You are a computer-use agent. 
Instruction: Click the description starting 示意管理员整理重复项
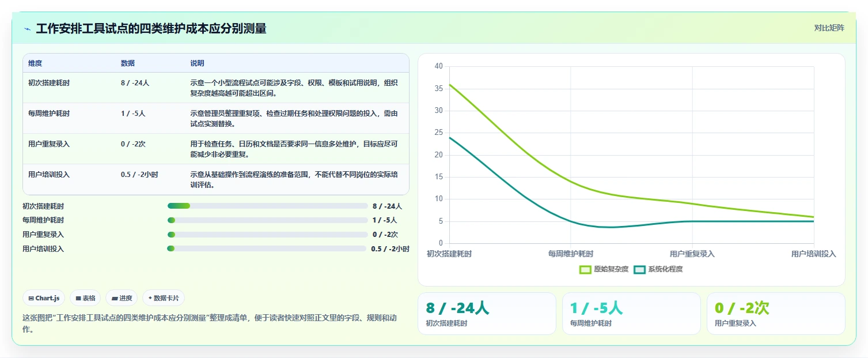click(x=294, y=118)
